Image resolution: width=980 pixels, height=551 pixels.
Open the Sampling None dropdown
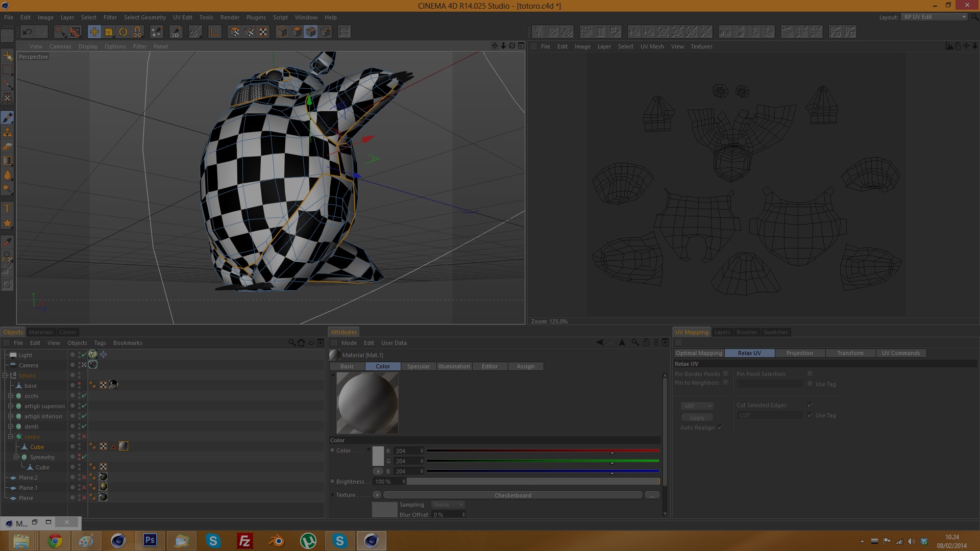448,505
